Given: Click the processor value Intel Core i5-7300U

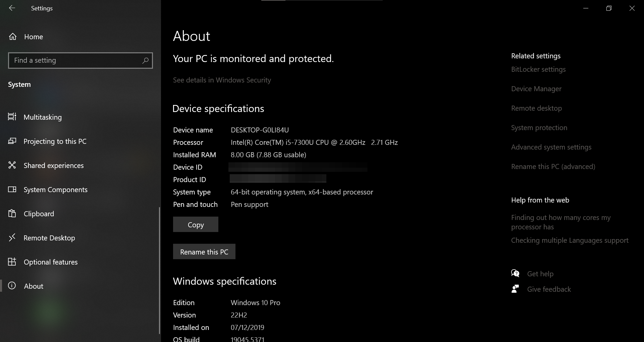Looking at the screenshot, I should (314, 142).
